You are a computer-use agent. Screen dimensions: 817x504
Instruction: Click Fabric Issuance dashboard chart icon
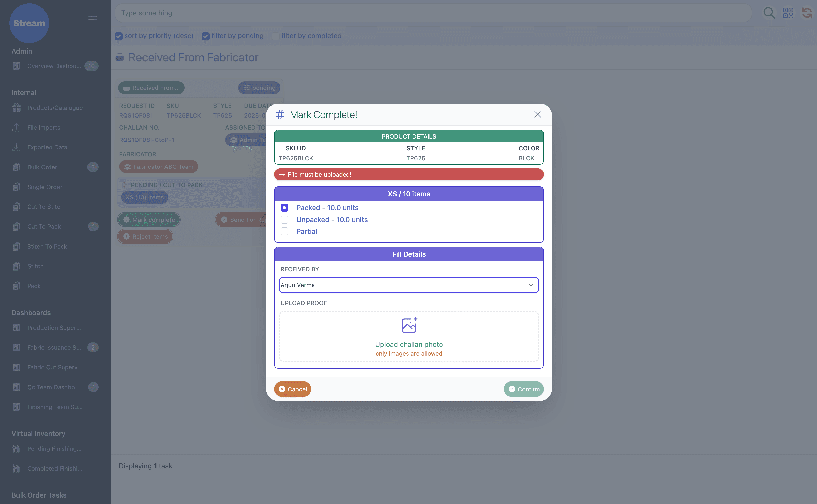(16, 347)
